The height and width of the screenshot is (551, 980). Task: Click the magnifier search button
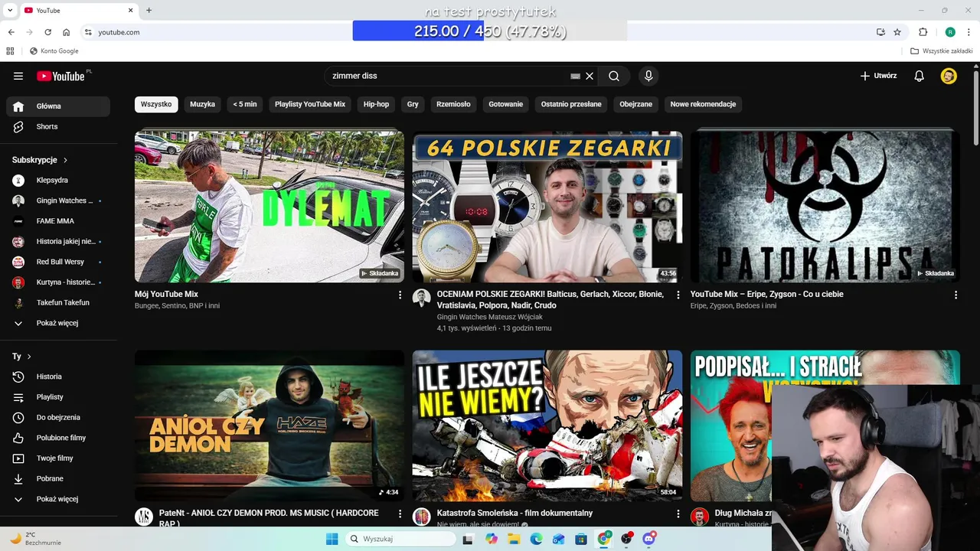click(x=614, y=76)
